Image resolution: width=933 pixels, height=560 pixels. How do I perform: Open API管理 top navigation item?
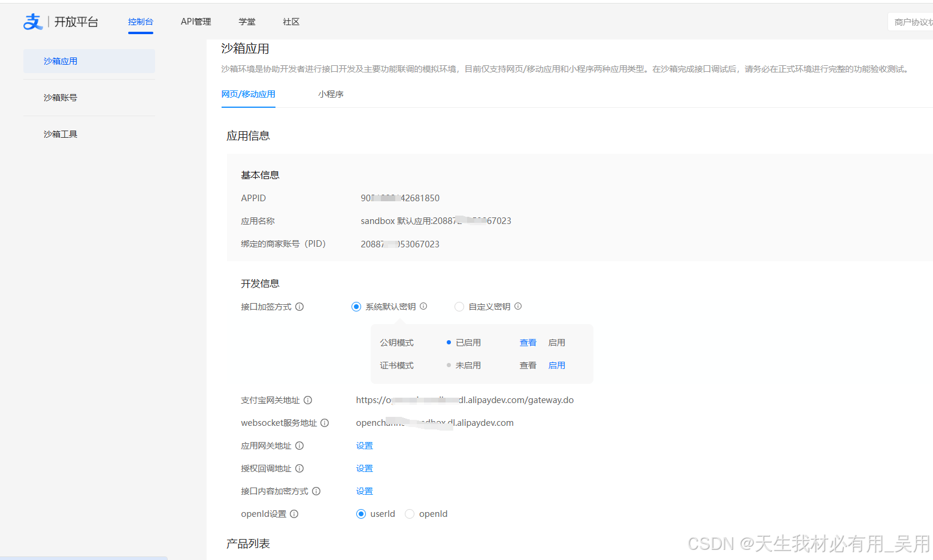[196, 22]
